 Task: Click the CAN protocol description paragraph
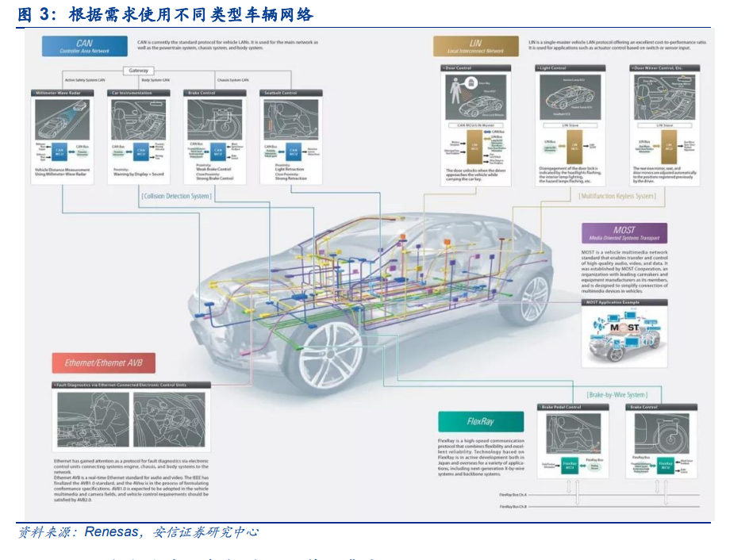click(x=228, y=45)
